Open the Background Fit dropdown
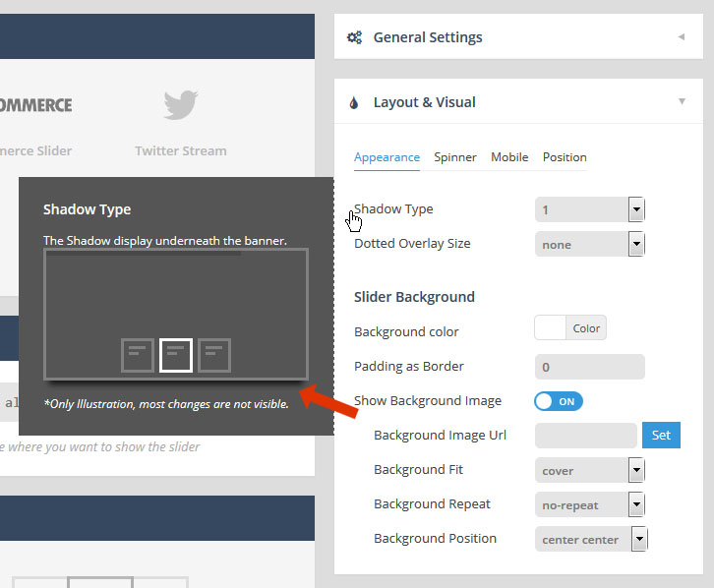 pos(589,470)
